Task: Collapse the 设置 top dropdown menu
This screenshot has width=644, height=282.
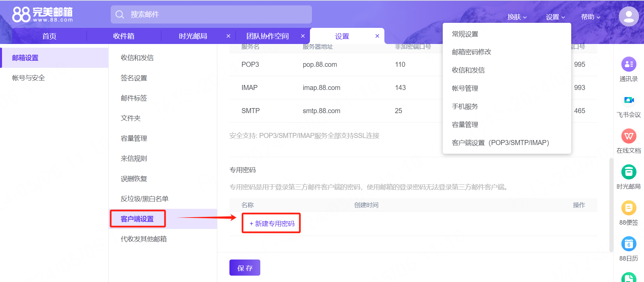Action: (555, 17)
